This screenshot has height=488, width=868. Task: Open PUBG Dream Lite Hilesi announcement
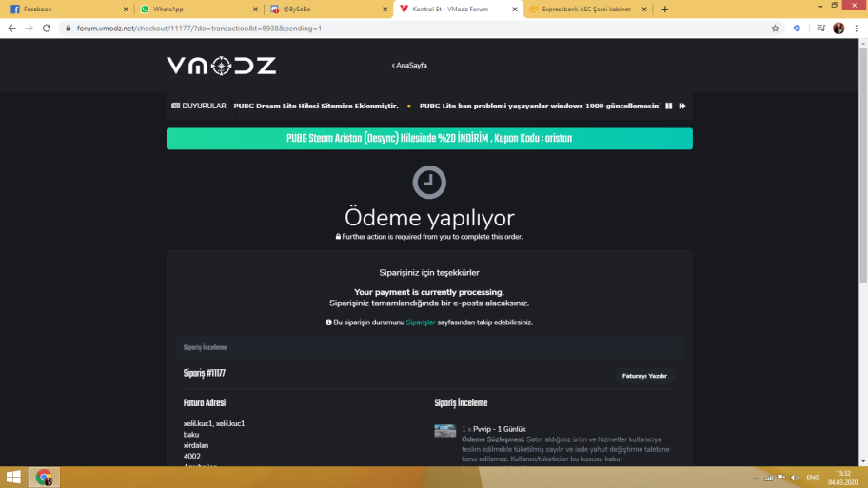pyautogui.click(x=316, y=106)
